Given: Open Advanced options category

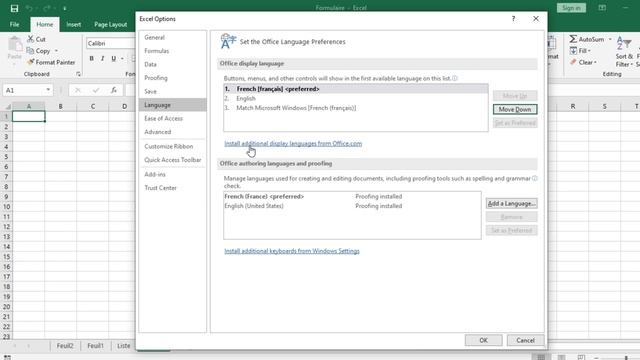Looking at the screenshot, I should 172,132.
